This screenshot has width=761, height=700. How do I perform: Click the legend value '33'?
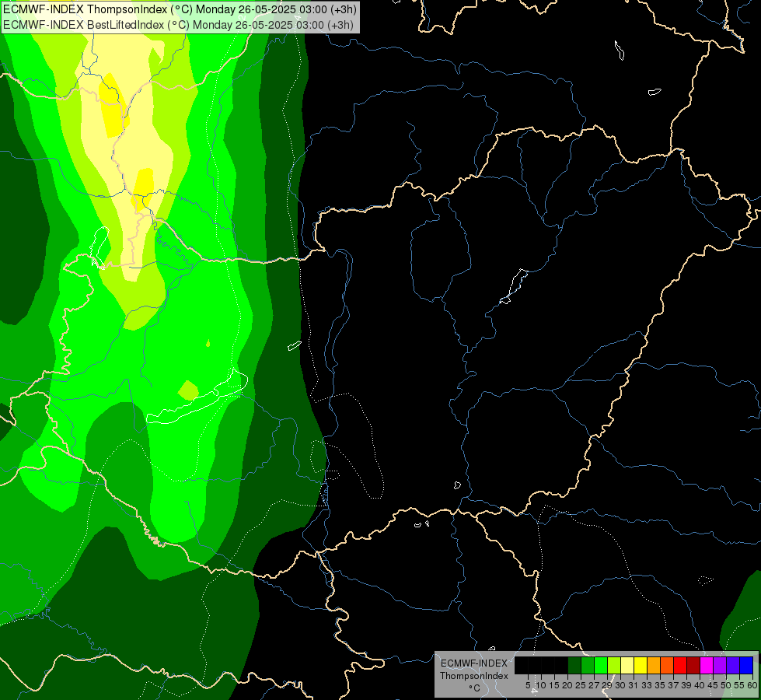pos(647,685)
